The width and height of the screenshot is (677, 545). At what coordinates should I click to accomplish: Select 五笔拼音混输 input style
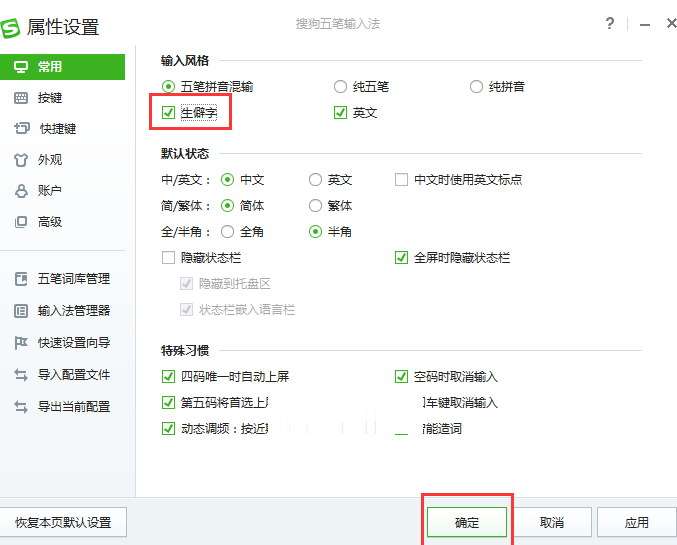pos(168,87)
